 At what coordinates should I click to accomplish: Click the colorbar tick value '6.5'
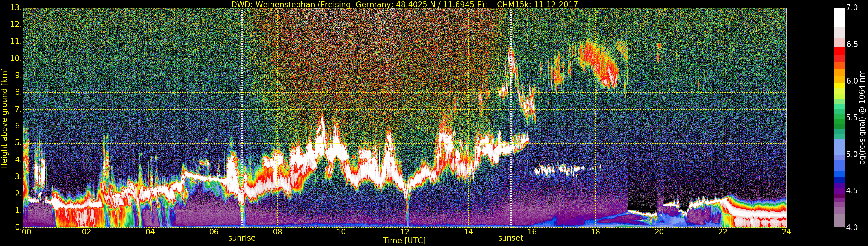(x=852, y=44)
